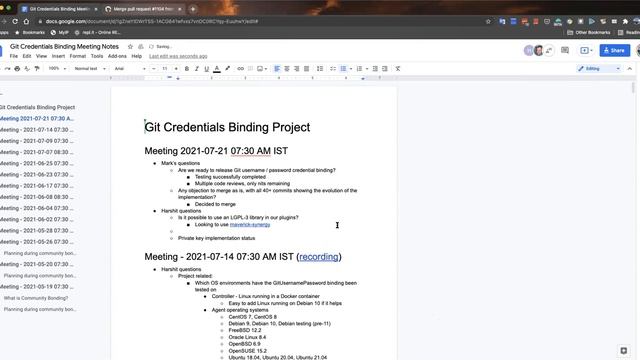Open the Insert menu
The height and width of the screenshot is (360, 640).
[x=58, y=56]
